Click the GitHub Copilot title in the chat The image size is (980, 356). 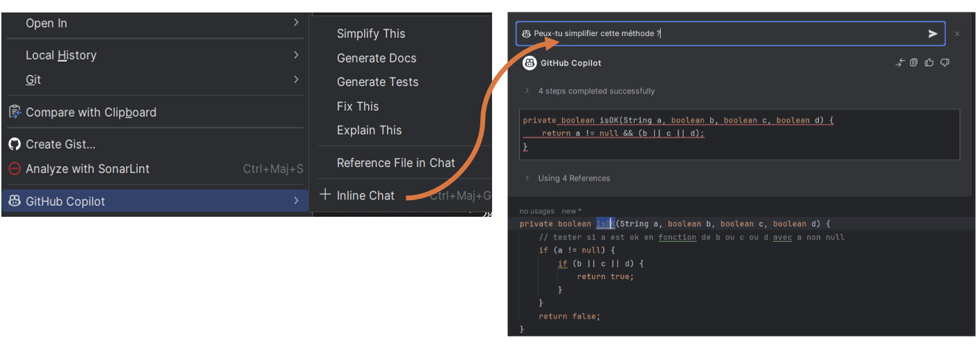coord(571,63)
